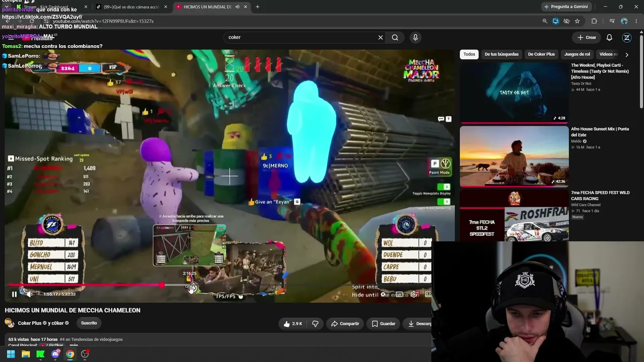Open 'The Weeknd, Playboi Carti - Timeless' title
The image size is (644, 362).
point(600,71)
